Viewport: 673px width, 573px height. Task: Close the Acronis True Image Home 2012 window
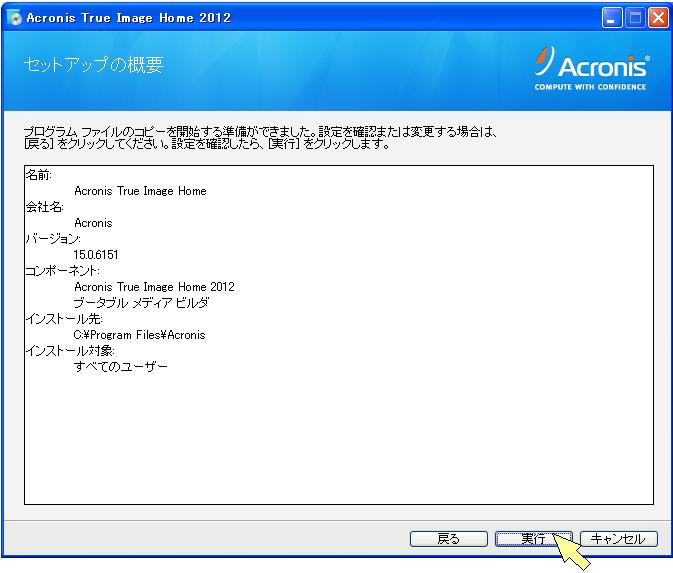[x=658, y=18]
